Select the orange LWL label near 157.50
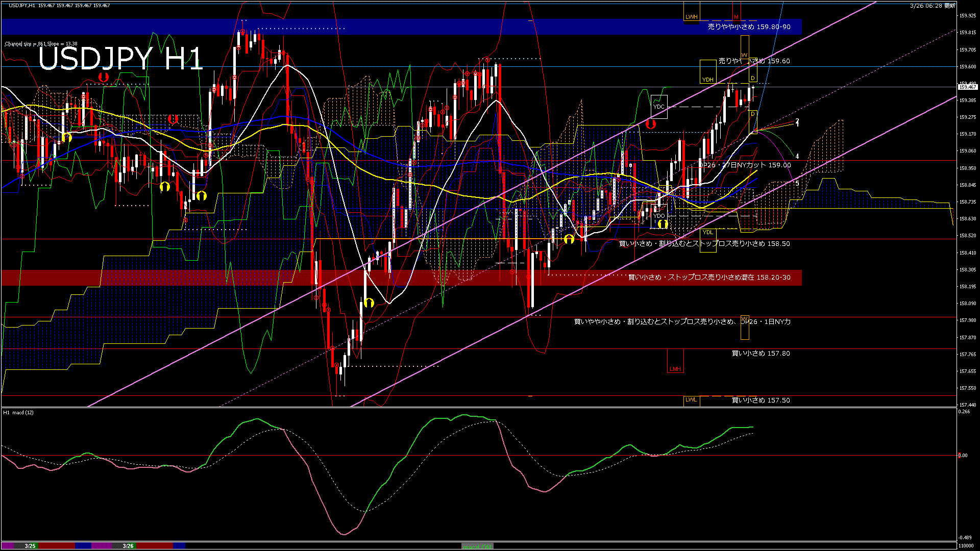980x551 pixels. coord(691,399)
